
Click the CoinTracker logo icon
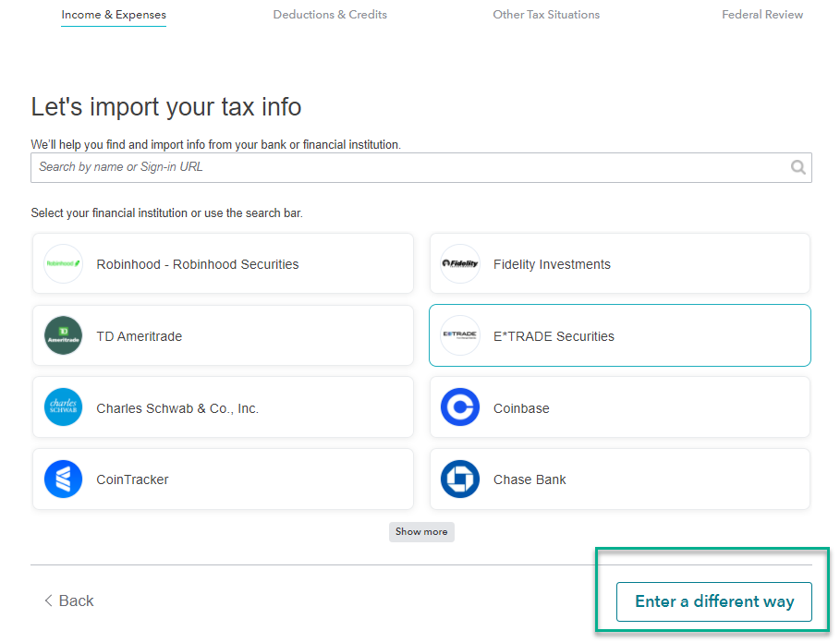point(63,479)
